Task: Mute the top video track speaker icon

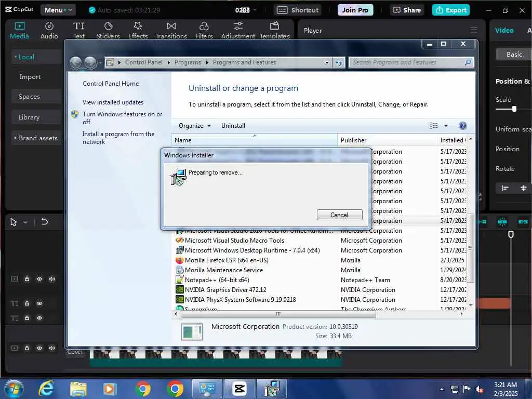Action: tap(52, 279)
